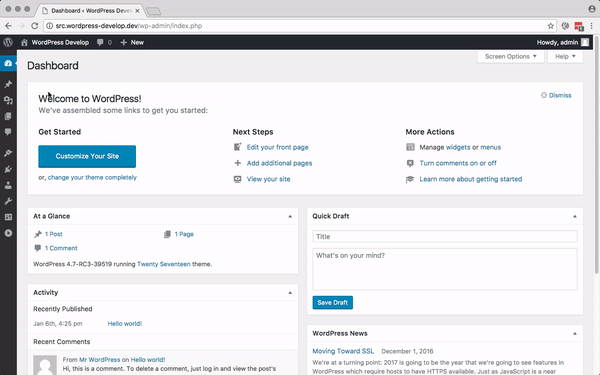Expand the Screen Options dropdown
This screenshot has height=375, width=600.
point(510,57)
